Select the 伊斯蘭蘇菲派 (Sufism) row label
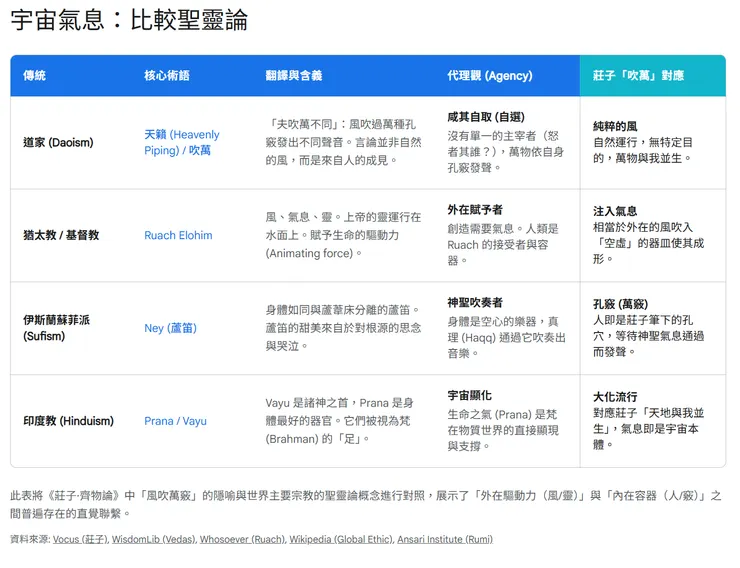Image resolution: width=740 pixels, height=568 pixels. (x=56, y=328)
